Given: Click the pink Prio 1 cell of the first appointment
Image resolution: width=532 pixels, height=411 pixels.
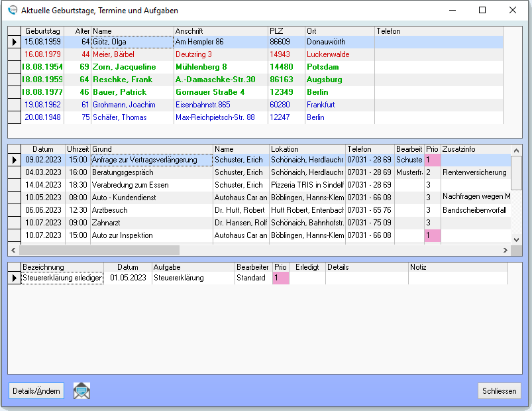Looking at the screenshot, I should [433, 160].
